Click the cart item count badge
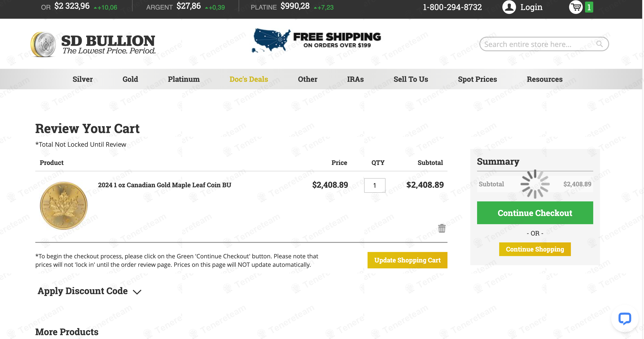The image size is (644, 339). pyautogui.click(x=589, y=7)
